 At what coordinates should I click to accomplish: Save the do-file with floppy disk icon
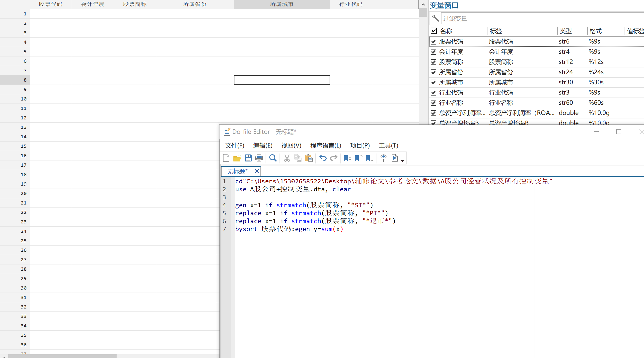[248, 158]
